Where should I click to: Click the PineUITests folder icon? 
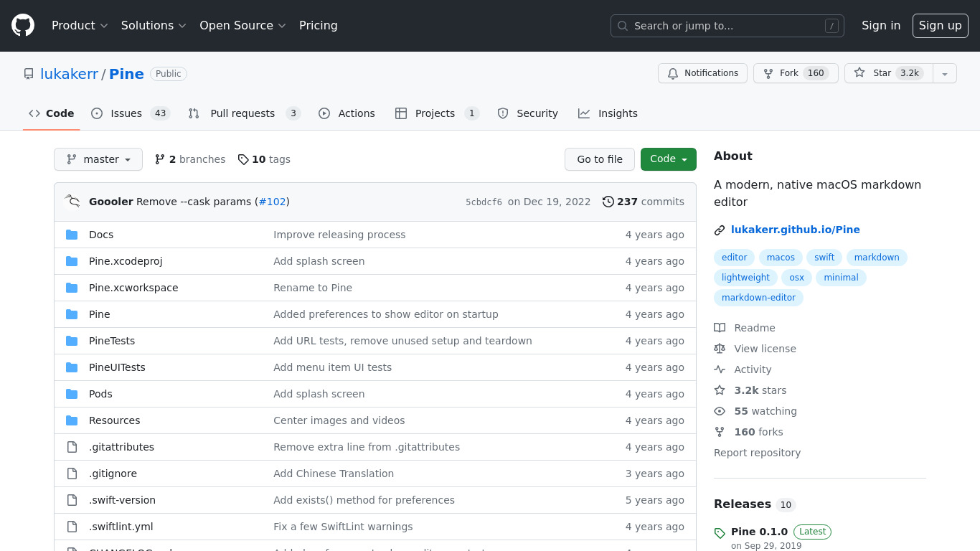tap(72, 367)
